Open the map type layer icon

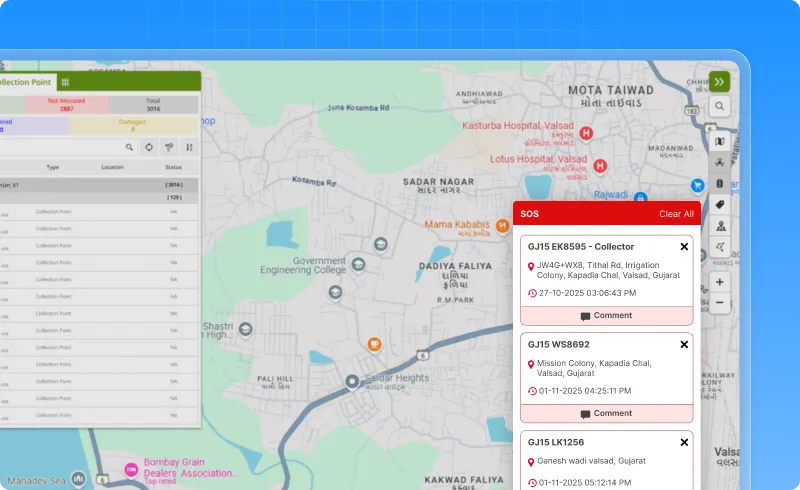coord(720,141)
